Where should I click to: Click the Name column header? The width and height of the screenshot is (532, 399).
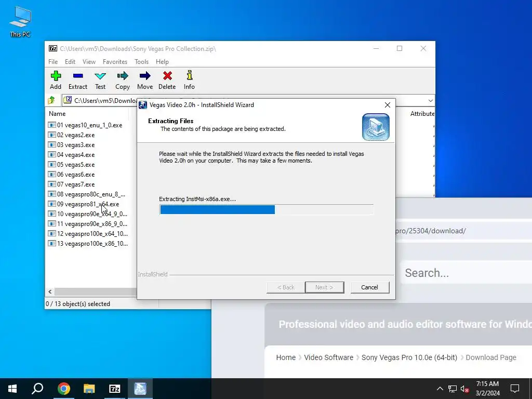point(57,114)
